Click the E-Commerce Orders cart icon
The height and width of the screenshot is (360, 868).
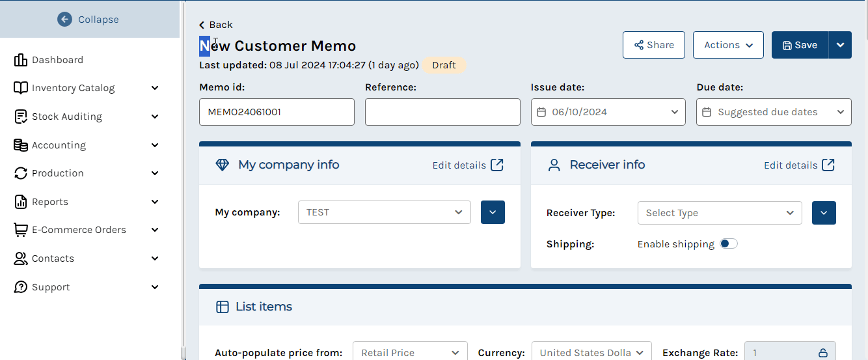click(21, 230)
